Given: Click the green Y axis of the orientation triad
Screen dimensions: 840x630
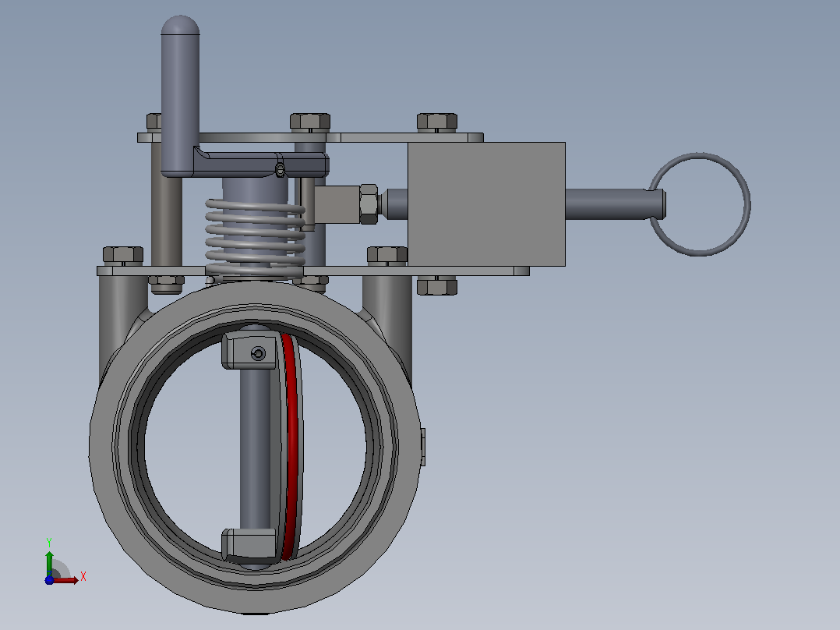Looking at the screenshot, I should click(x=49, y=563).
